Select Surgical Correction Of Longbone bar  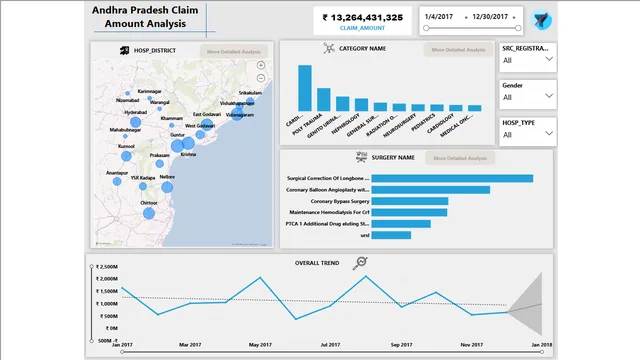(x=452, y=178)
